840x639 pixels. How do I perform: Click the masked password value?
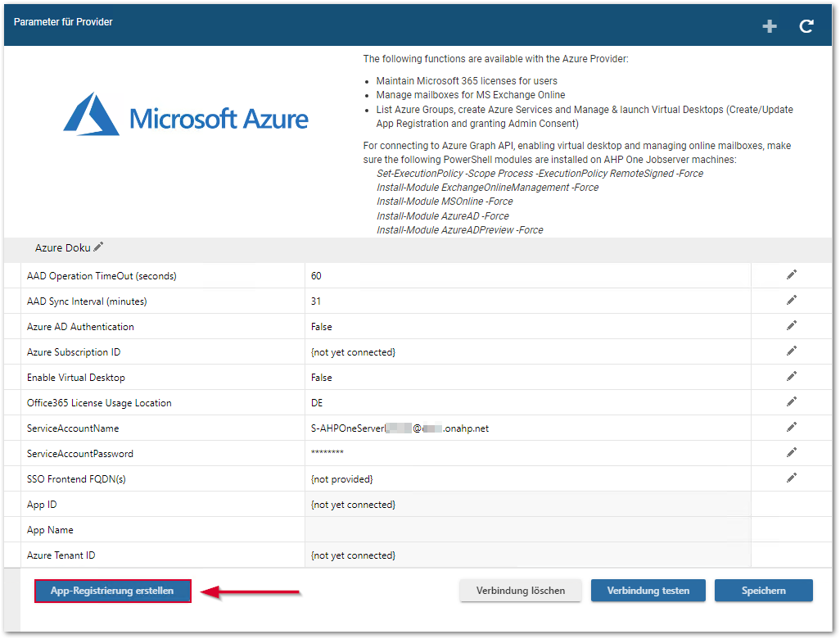[327, 452]
